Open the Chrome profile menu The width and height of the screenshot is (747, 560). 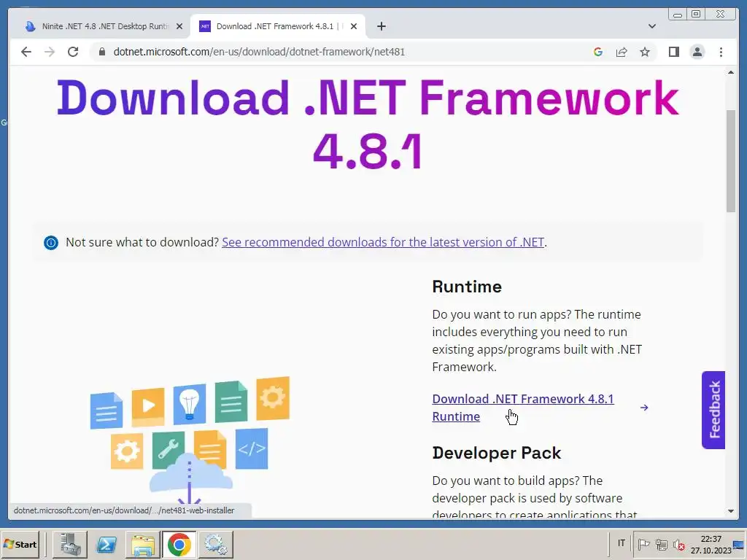pyautogui.click(x=697, y=52)
